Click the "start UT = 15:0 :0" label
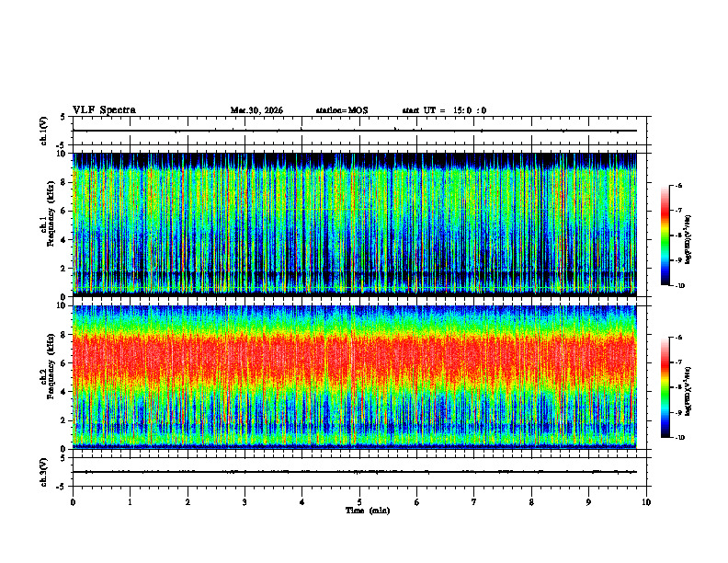 pyautogui.click(x=444, y=110)
